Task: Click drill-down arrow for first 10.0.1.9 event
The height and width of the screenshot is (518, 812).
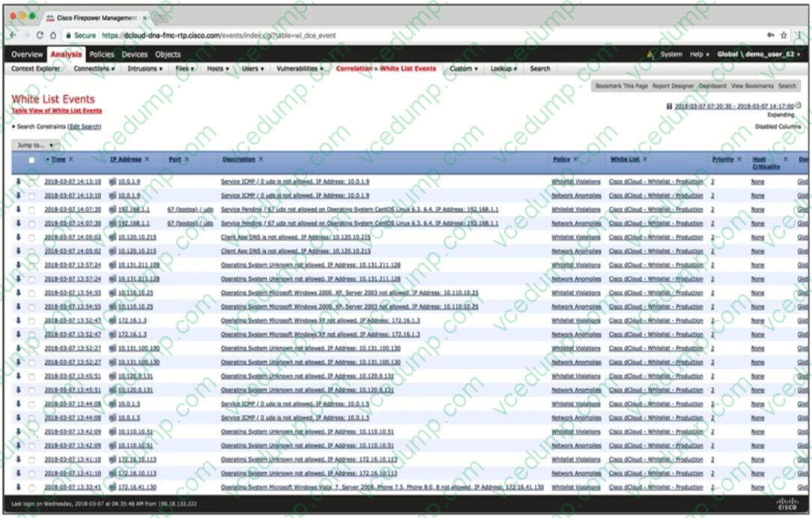Action: pos(18,181)
